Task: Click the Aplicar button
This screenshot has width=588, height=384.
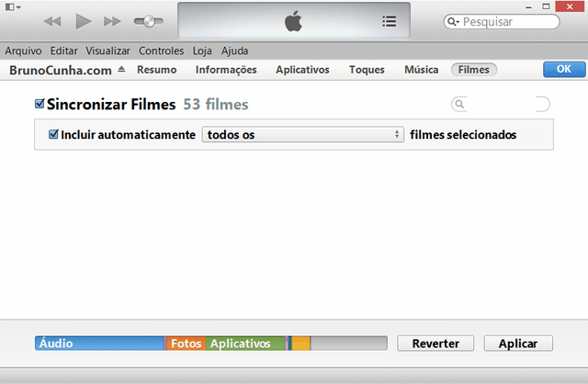Action: coord(518,344)
